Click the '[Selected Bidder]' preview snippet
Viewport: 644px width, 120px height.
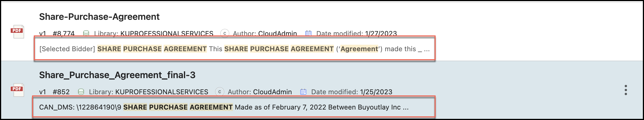pos(67,49)
